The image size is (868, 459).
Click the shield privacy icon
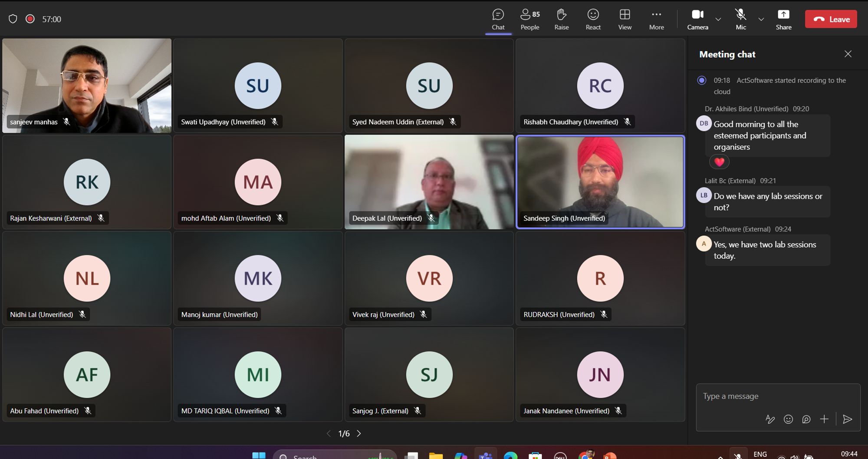click(x=13, y=19)
